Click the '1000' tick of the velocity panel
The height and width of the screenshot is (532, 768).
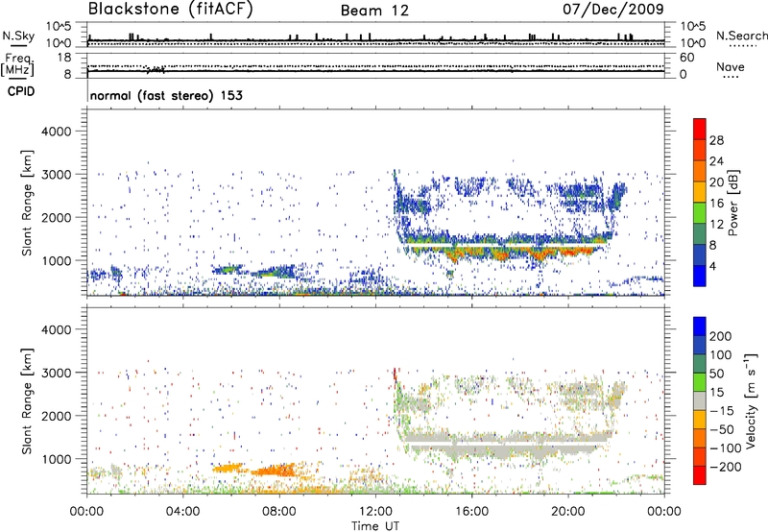pyautogui.click(x=56, y=459)
